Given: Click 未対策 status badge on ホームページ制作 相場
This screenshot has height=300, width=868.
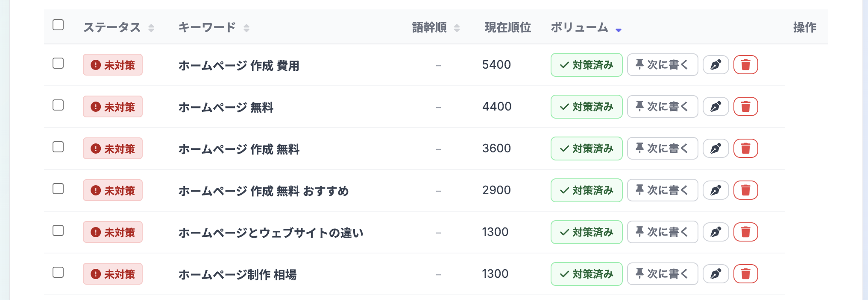Looking at the screenshot, I should pyautogui.click(x=113, y=274).
